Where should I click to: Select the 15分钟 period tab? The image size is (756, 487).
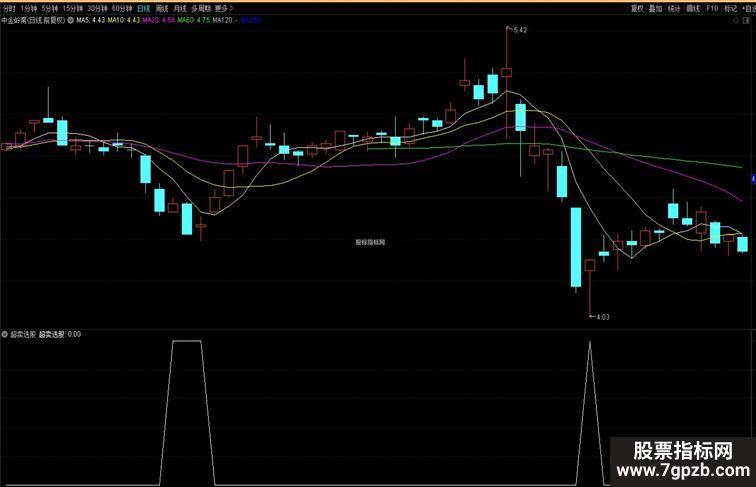(x=73, y=9)
